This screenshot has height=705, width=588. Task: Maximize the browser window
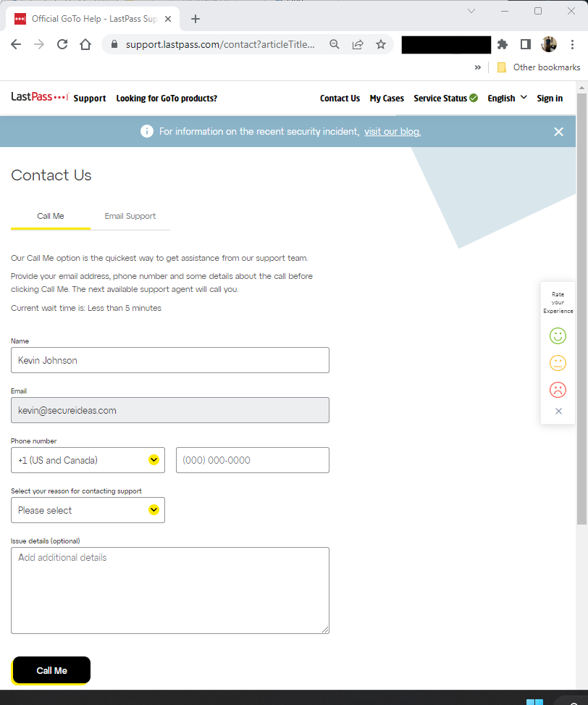[x=538, y=12]
